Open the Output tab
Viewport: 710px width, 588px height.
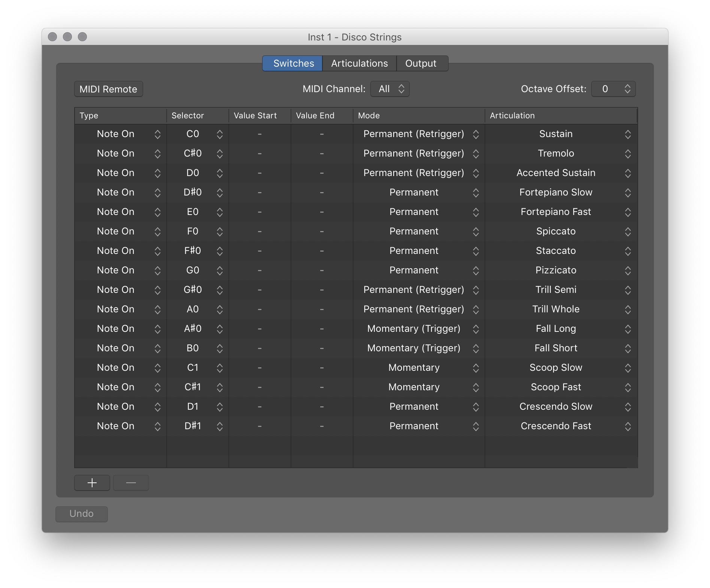click(421, 63)
